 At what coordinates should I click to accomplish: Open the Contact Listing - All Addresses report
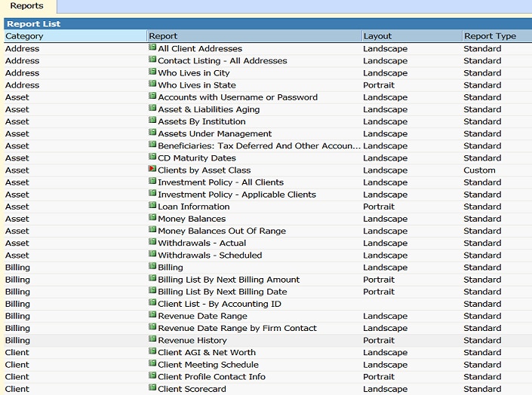(222, 61)
